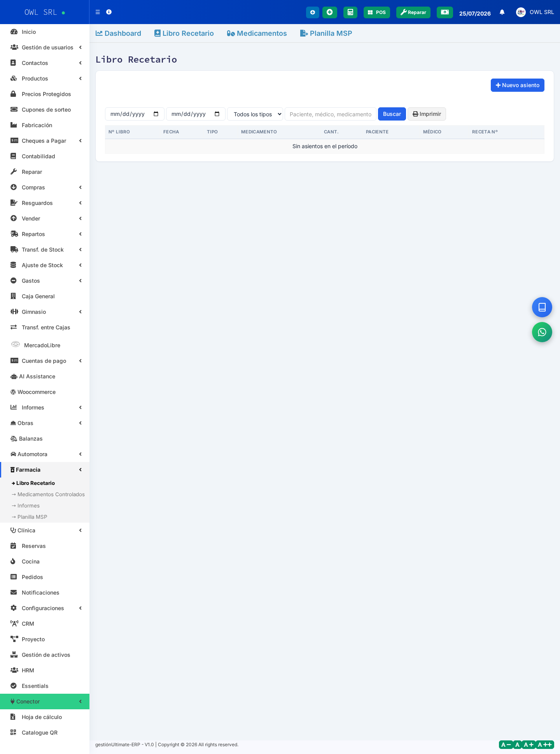Image resolution: width=560 pixels, height=754 pixels.
Task: Expand the Configuraciones sidebar menu
Action: [45, 608]
